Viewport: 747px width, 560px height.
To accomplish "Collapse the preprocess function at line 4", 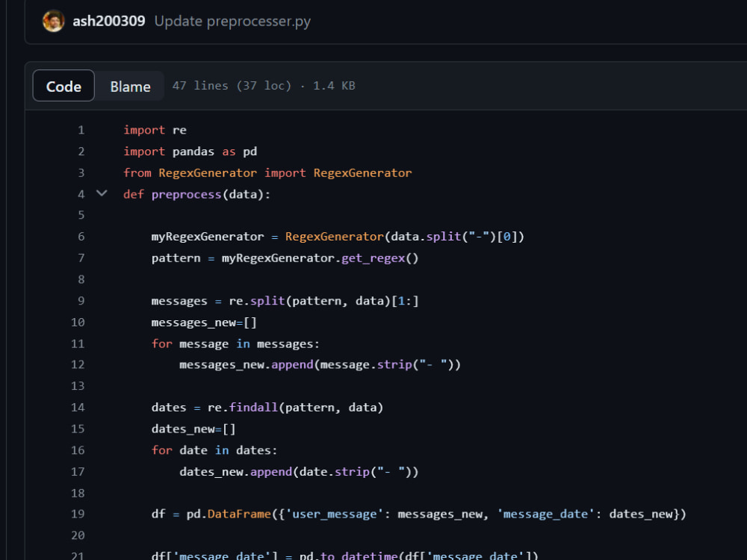I will point(102,193).
